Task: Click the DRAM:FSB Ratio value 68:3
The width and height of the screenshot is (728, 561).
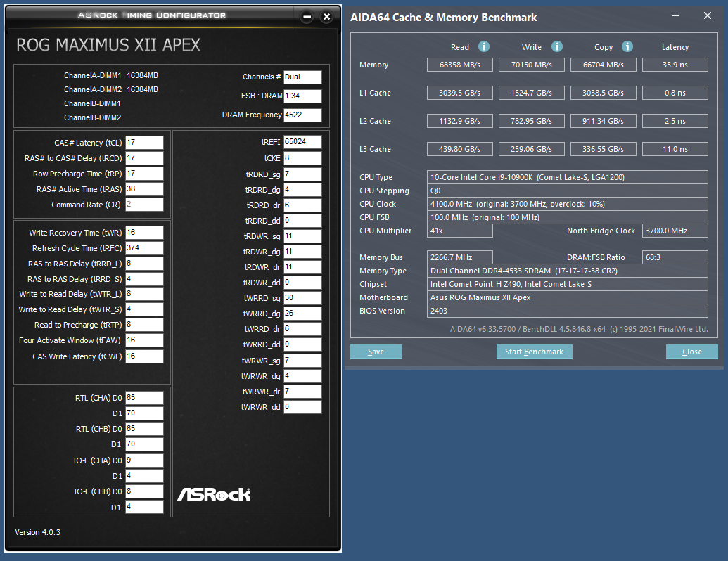Action: (x=675, y=257)
